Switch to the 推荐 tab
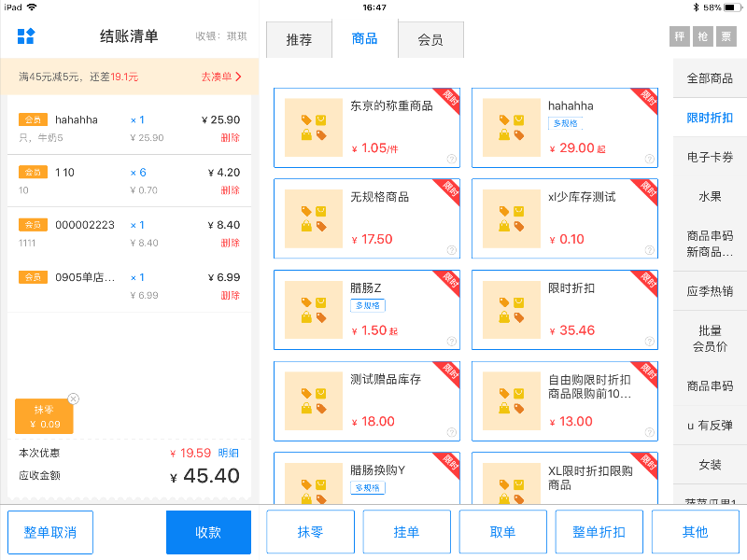Viewport: 747px width, 560px height. 299,39
